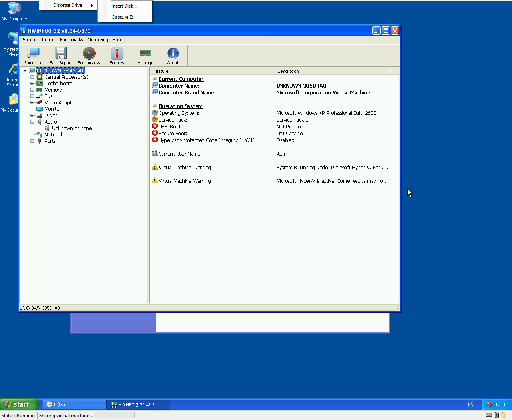Choose Insert Disk... from the menu
Screen dimensions: 512x420
pos(125,6)
